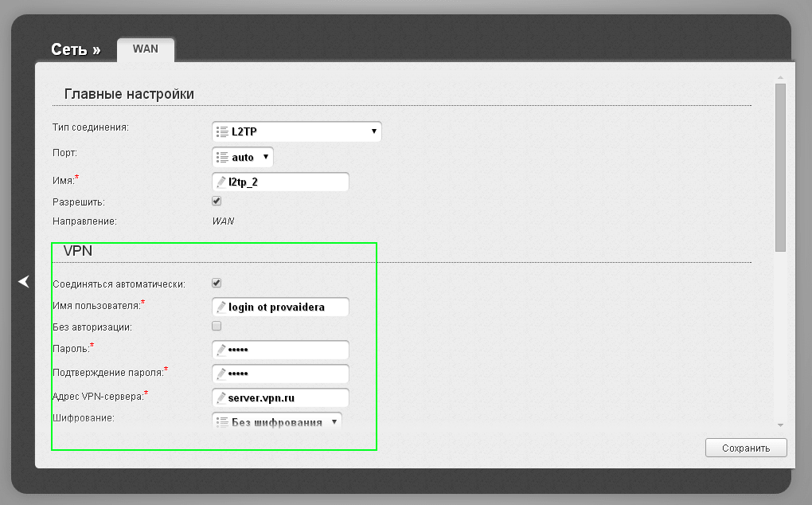
Task: Click scrollbar down arrow at bottom
Action: (x=780, y=425)
